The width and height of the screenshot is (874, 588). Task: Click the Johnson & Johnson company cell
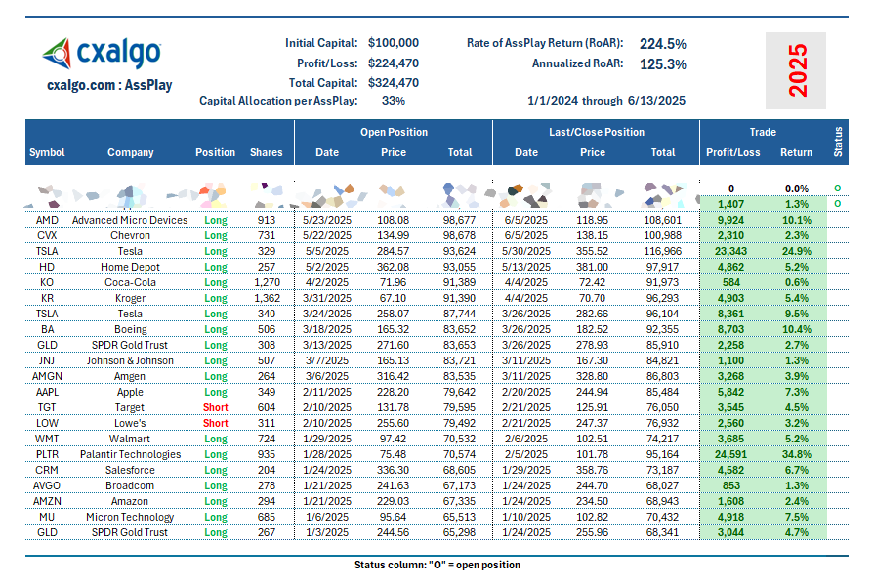point(130,360)
